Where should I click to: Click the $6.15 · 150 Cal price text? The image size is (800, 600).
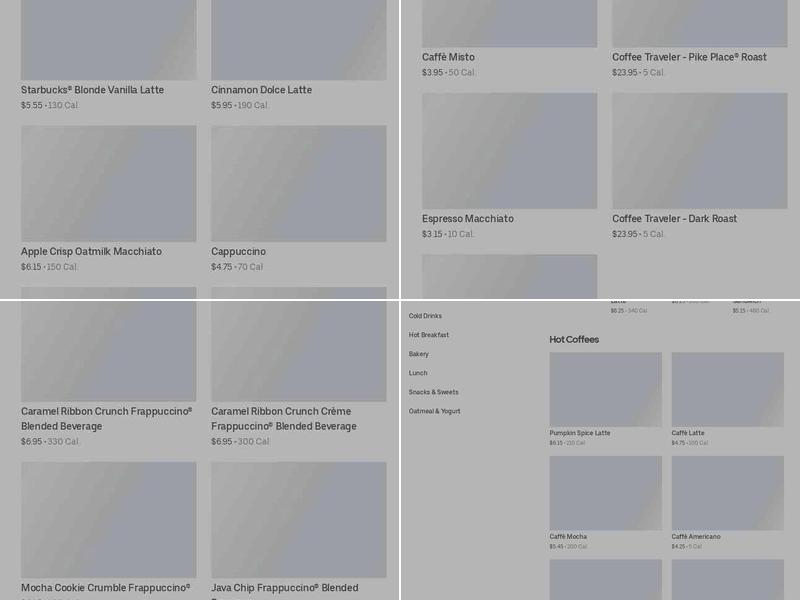pos(48,267)
